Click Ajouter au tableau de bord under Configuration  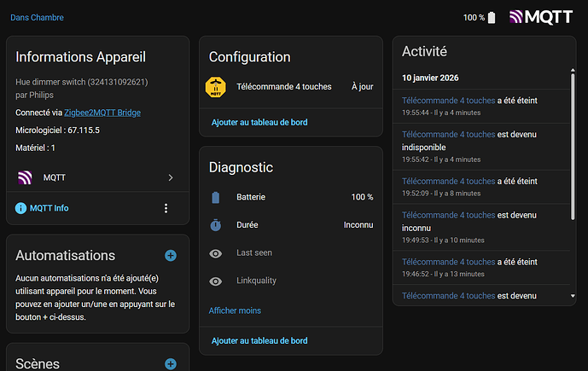(259, 122)
